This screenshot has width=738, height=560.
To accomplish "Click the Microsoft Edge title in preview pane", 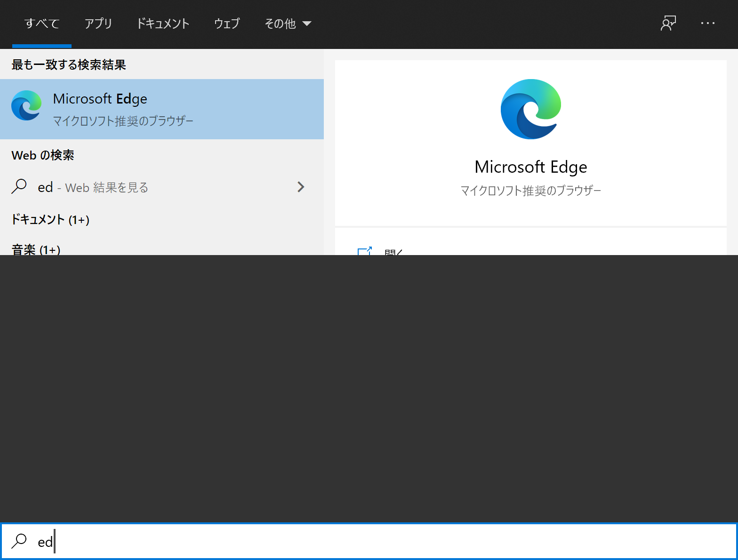I will click(531, 167).
